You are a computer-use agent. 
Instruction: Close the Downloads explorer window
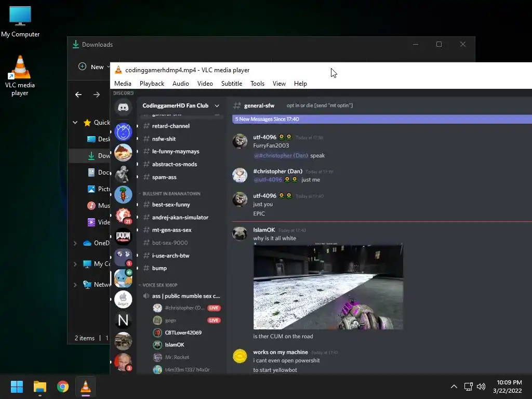pyautogui.click(x=463, y=45)
